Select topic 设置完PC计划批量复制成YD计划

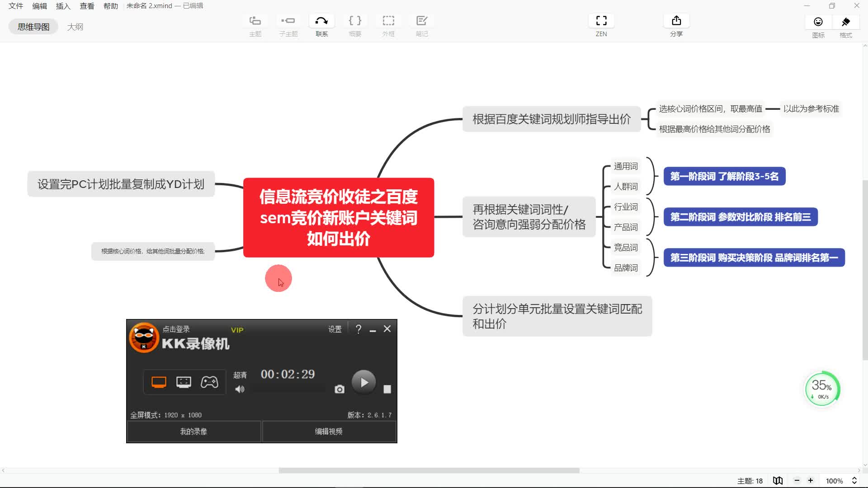(x=121, y=184)
